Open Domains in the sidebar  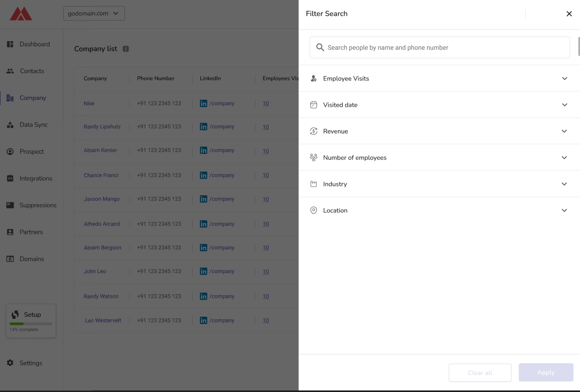point(32,259)
